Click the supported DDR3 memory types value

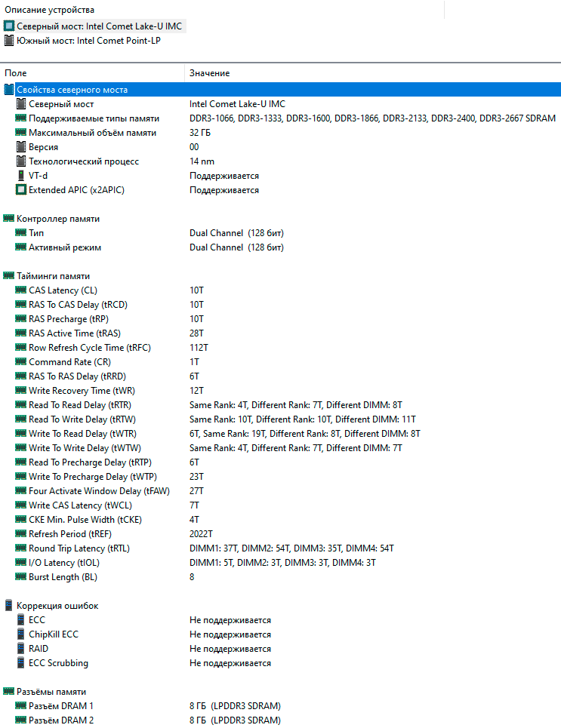tap(372, 118)
